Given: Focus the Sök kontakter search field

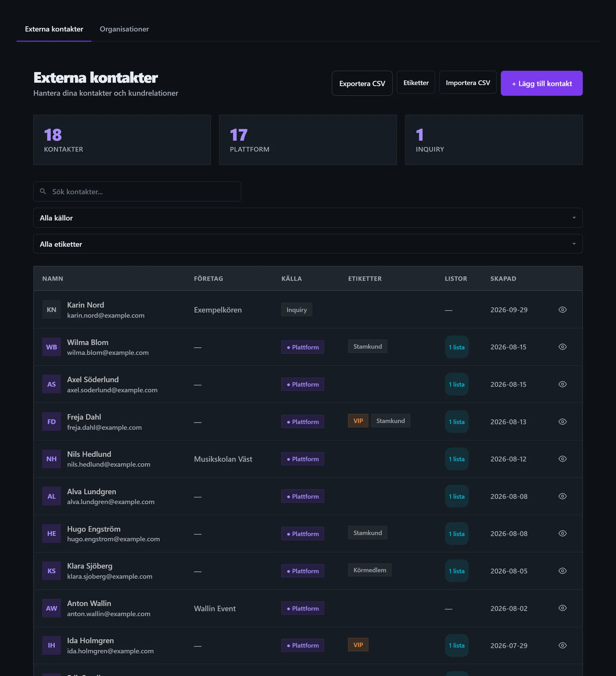Looking at the screenshot, I should pos(137,192).
